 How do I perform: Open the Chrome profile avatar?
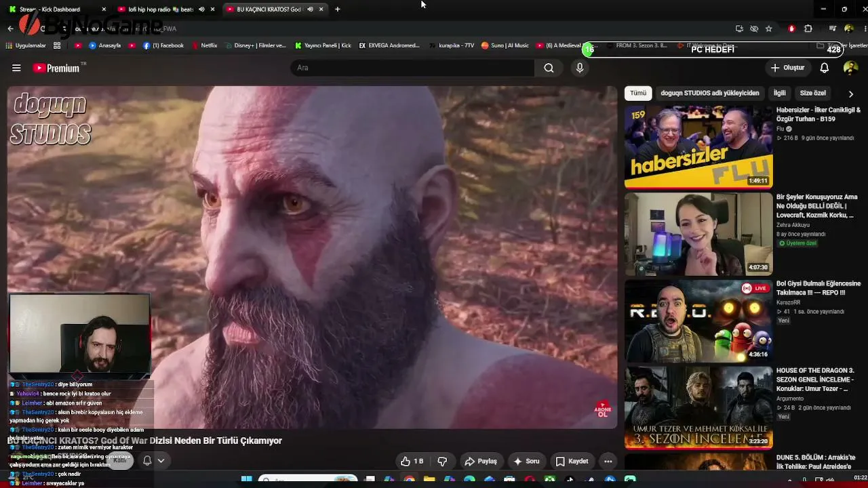(849, 28)
